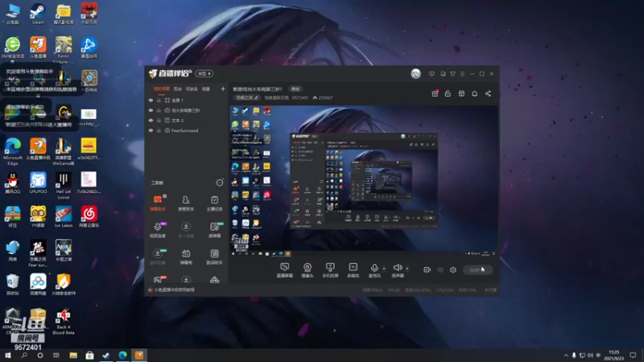Click the speaker icon in bottom toolbar
Image resolution: width=644 pixels, height=362 pixels.
pos(397,268)
